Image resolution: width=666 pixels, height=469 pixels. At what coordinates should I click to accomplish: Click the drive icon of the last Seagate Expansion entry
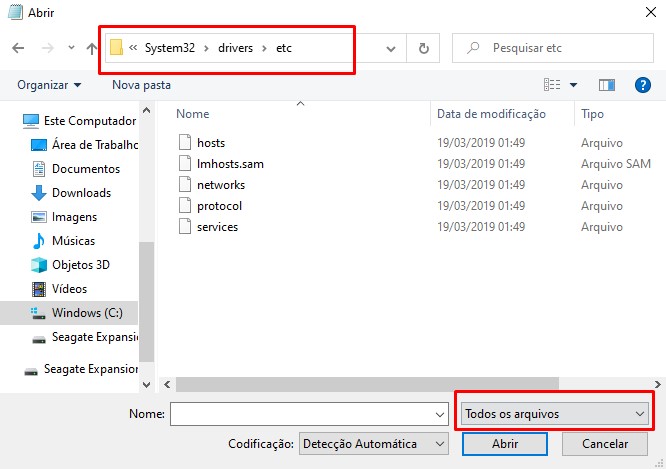[31, 372]
